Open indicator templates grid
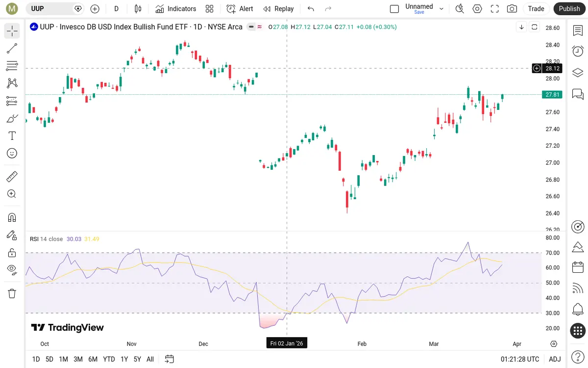The width and height of the screenshot is (588, 368). tap(210, 9)
